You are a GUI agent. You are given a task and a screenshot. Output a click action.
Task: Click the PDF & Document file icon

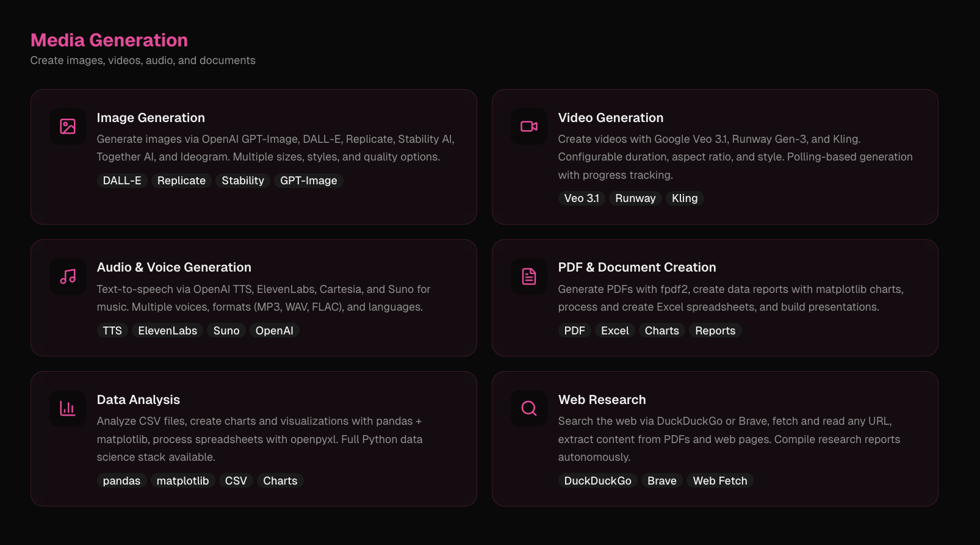(529, 276)
